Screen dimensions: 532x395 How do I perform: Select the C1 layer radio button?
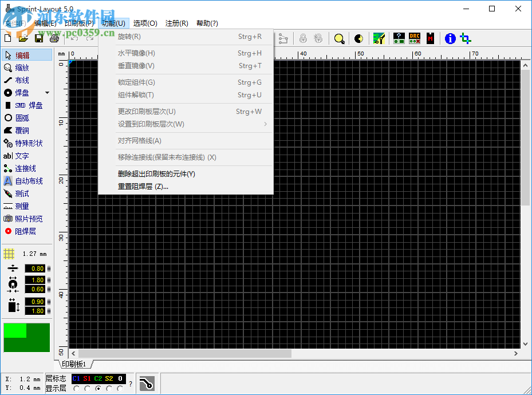point(76,389)
